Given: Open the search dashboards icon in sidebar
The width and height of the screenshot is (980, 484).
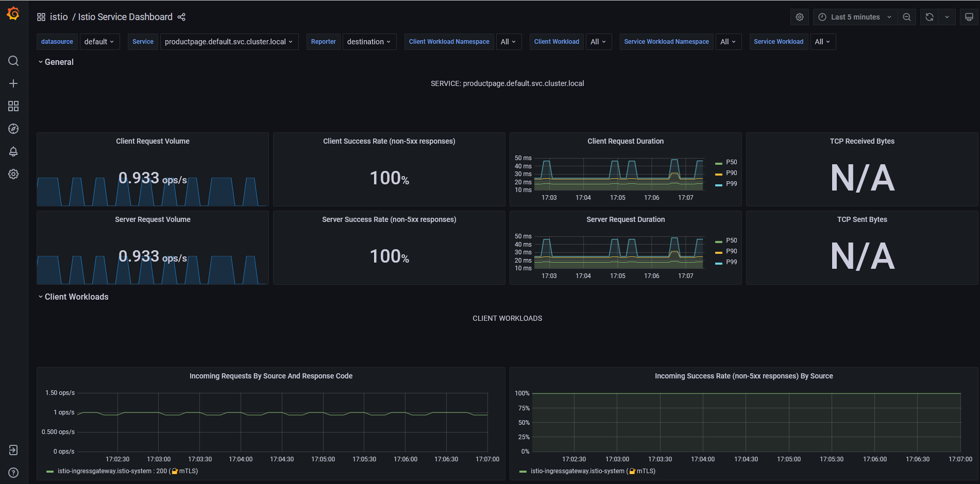Looking at the screenshot, I should 13,61.
